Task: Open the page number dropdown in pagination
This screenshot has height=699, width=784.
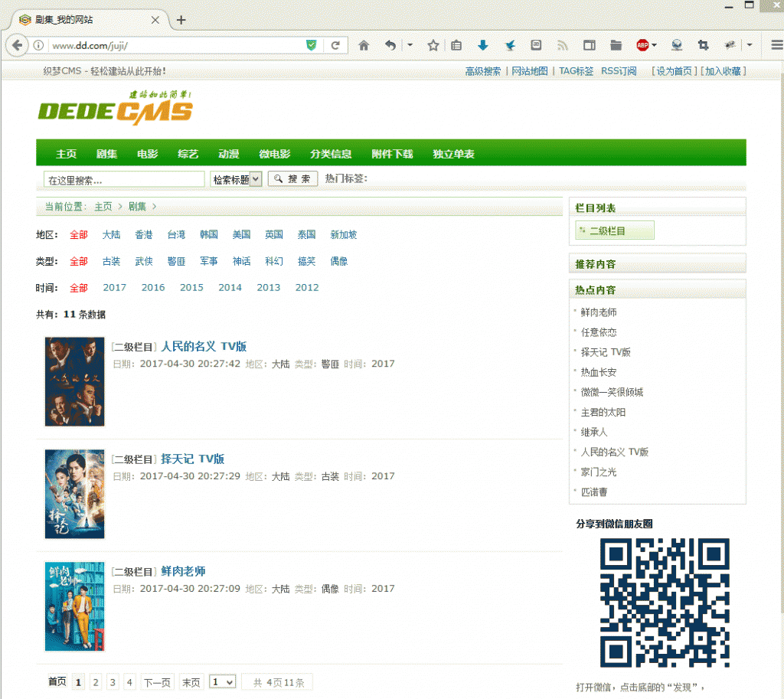Action: click(x=222, y=682)
